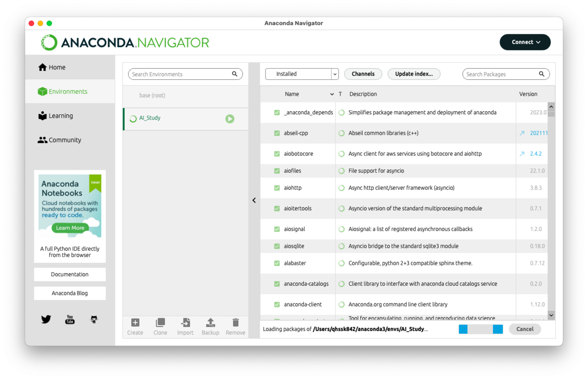The image size is (588, 379).
Task: Click the Name column sort chevron
Action: (332, 94)
